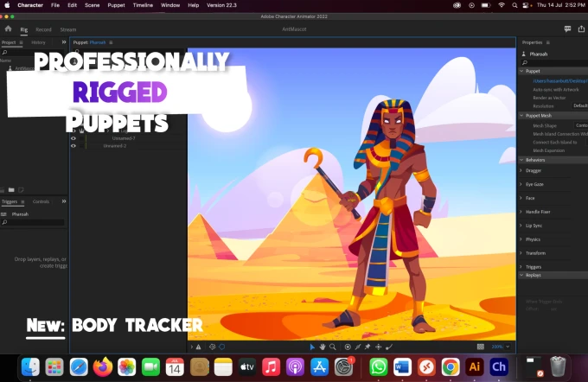Image resolution: width=588 pixels, height=382 pixels.
Task: Switch to the History tab
Action: pyautogui.click(x=38, y=42)
